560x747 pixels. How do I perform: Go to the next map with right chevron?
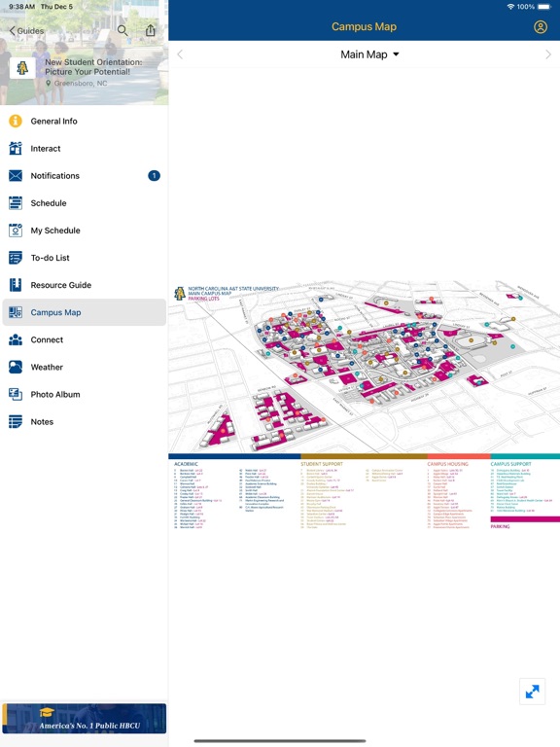pyautogui.click(x=548, y=54)
